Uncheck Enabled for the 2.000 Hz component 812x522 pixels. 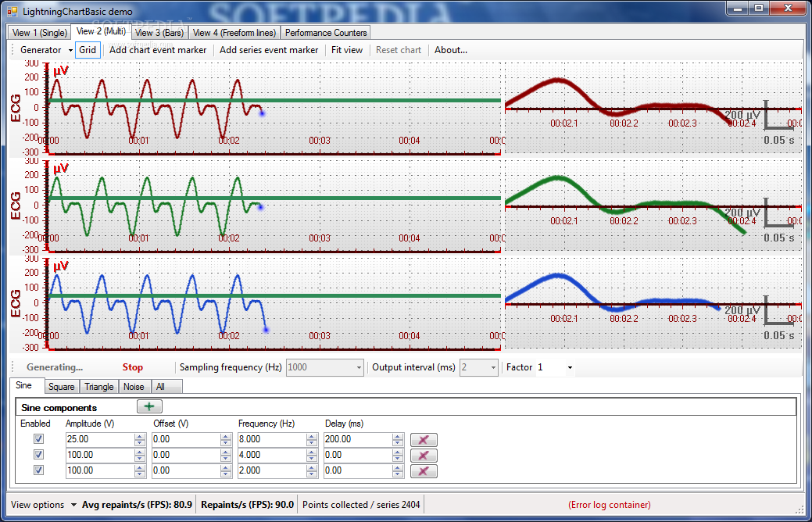(x=38, y=470)
